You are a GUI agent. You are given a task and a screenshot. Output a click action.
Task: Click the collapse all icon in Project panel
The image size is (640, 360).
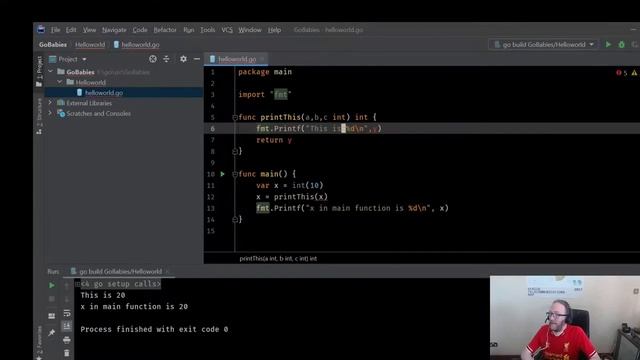[x=166, y=59]
